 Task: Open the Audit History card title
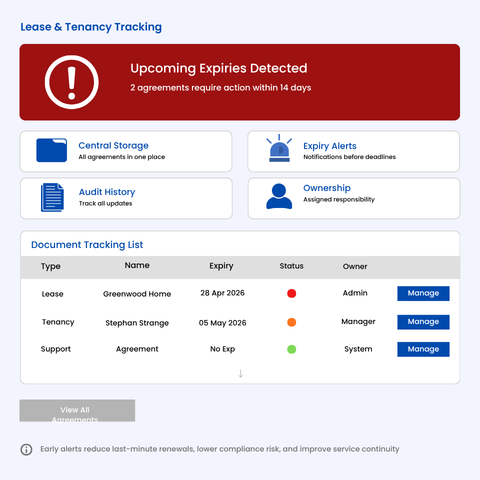click(x=107, y=192)
